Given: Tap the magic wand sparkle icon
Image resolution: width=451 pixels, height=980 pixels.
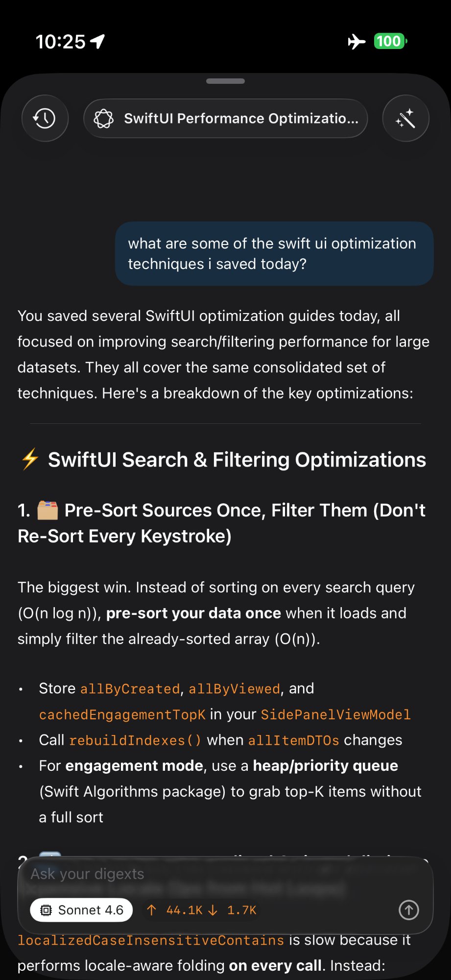Looking at the screenshot, I should click(405, 118).
